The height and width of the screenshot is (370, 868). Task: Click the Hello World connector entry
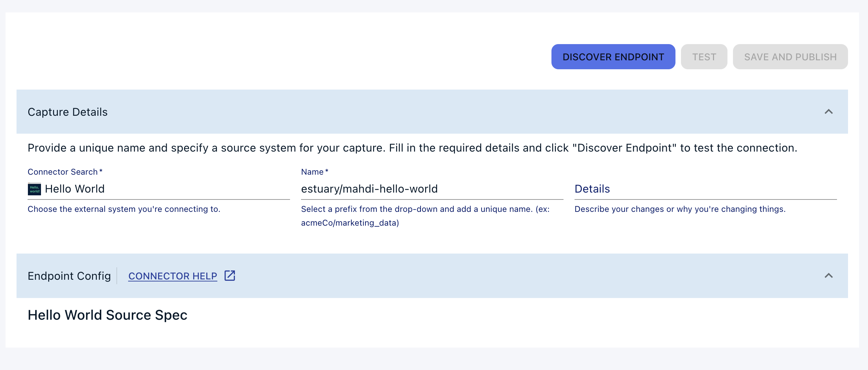point(75,189)
